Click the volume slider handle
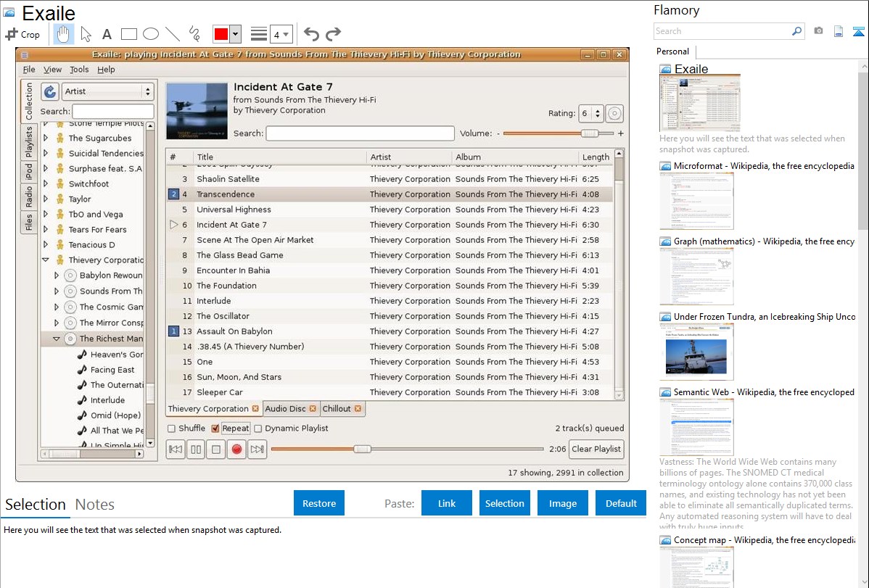 (x=590, y=133)
